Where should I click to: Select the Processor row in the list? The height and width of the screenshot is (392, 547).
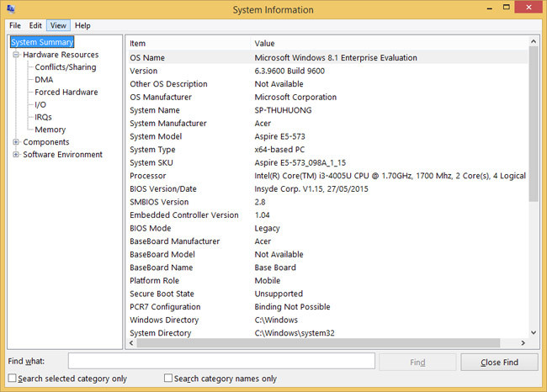coord(148,176)
